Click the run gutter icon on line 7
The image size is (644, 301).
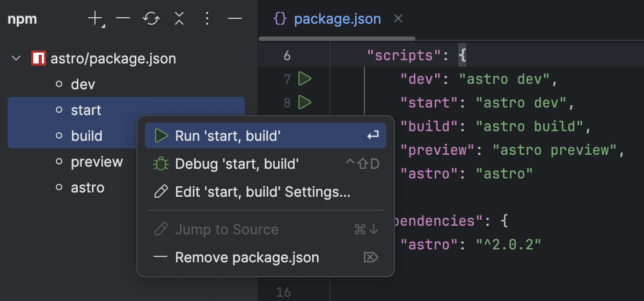click(x=305, y=80)
